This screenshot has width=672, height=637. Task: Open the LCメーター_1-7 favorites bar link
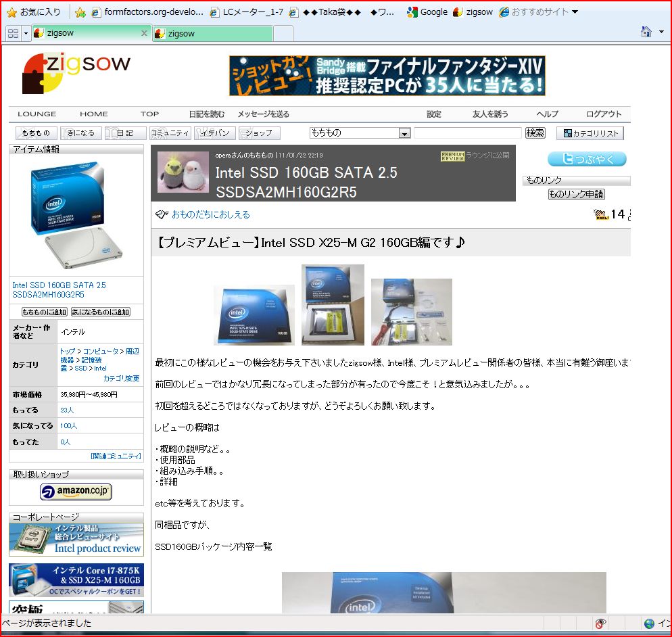pyautogui.click(x=247, y=12)
